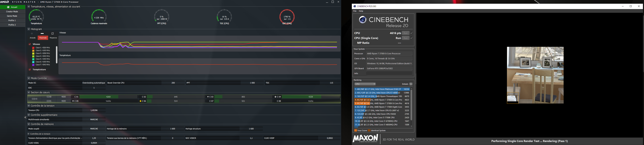Uncheck the Température checkbox in legend
This screenshot has width=644, height=145.
30,70
